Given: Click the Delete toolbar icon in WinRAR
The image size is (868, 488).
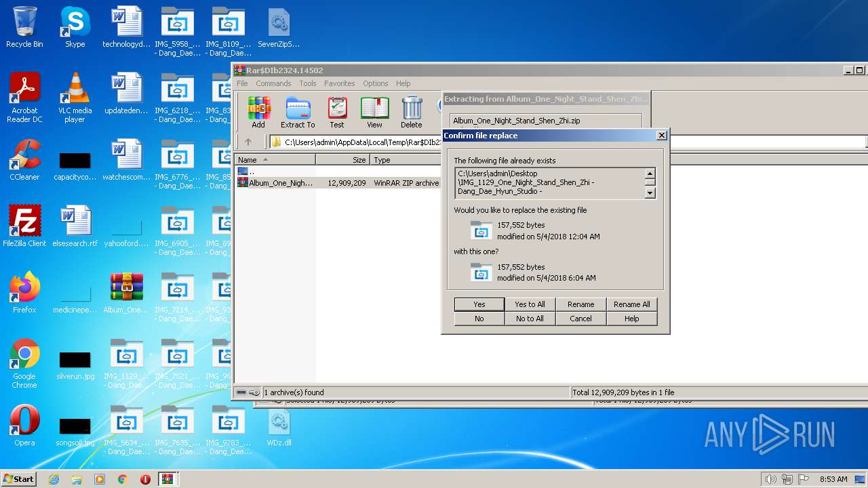Looking at the screenshot, I should point(411,112).
